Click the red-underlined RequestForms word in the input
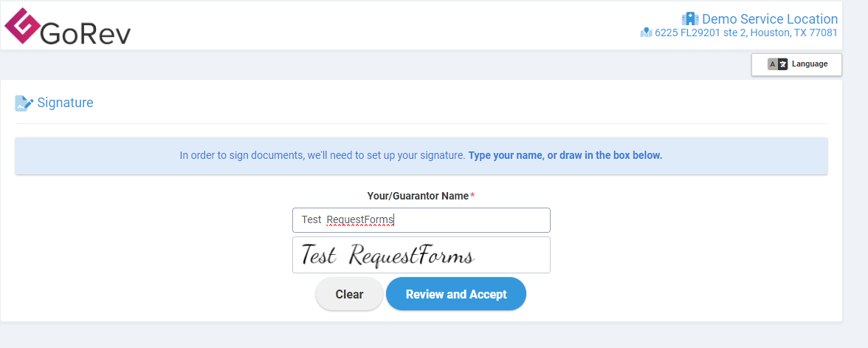Image resolution: width=868 pixels, height=348 pixels. click(360, 220)
